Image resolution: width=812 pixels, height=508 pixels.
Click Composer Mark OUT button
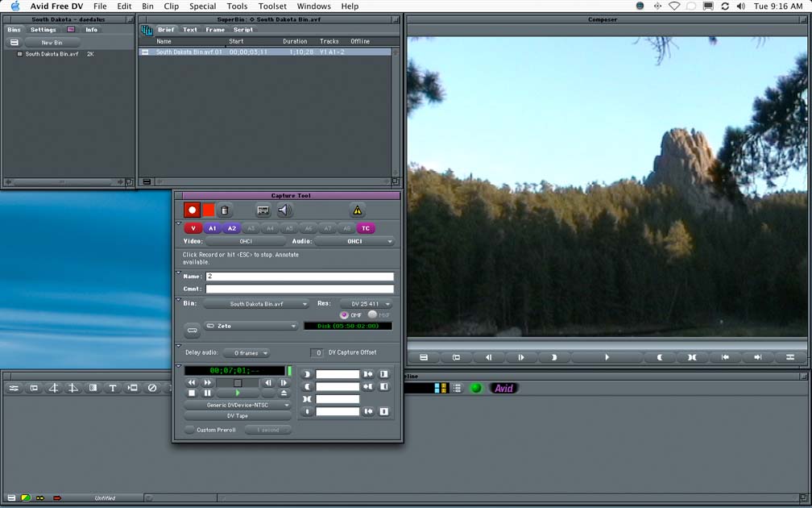click(x=660, y=357)
